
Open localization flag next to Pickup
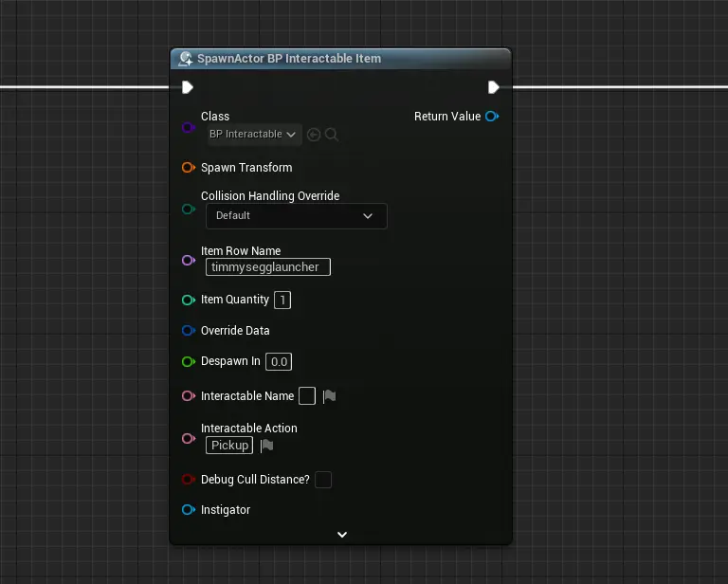(267, 446)
